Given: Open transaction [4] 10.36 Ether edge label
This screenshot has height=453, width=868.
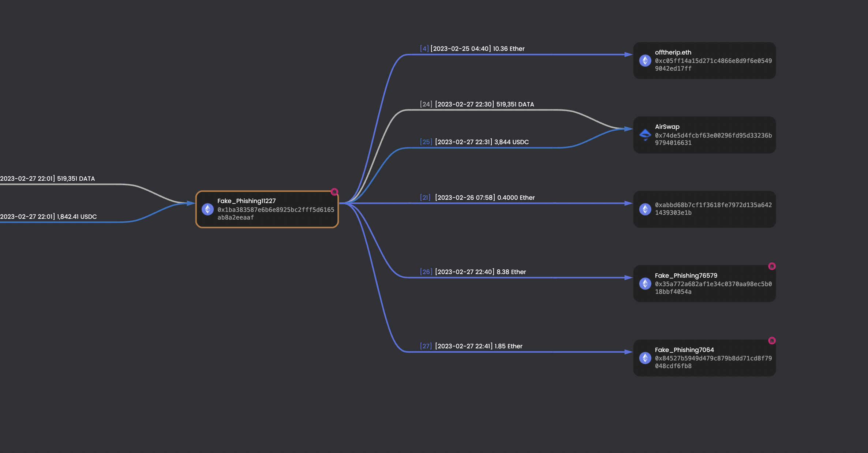Looking at the screenshot, I should pyautogui.click(x=472, y=49).
